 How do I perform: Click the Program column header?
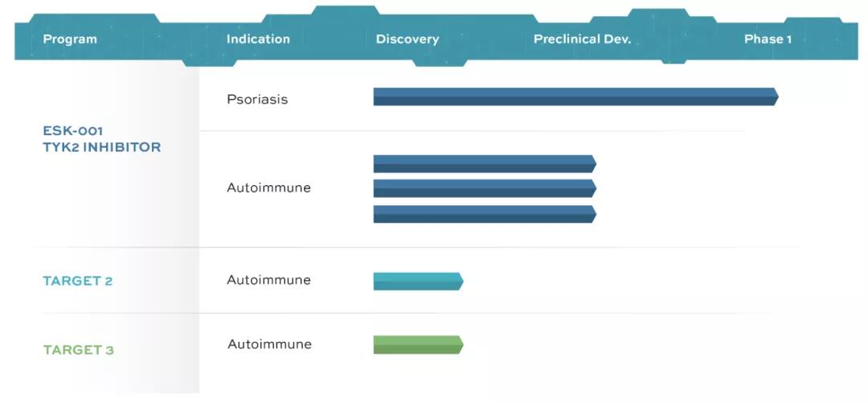[70, 39]
